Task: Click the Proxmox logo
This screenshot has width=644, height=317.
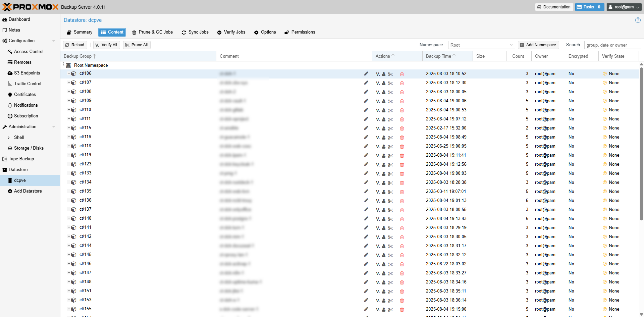Action: [30, 7]
